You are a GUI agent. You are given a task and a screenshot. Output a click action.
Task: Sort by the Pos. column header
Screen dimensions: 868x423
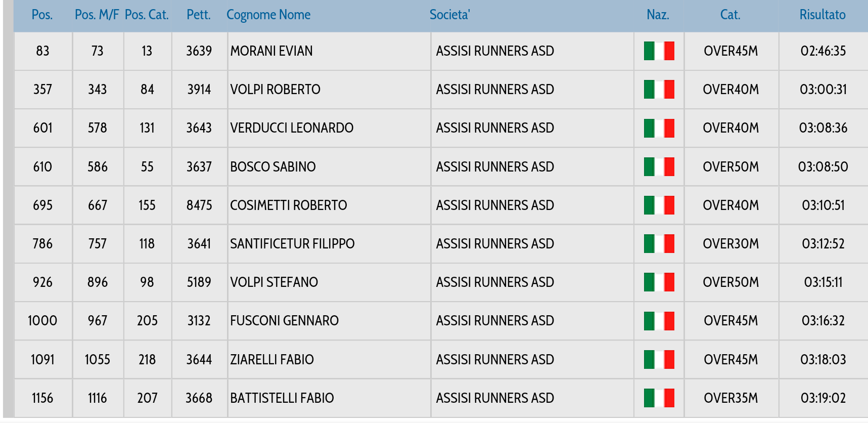[x=42, y=15]
